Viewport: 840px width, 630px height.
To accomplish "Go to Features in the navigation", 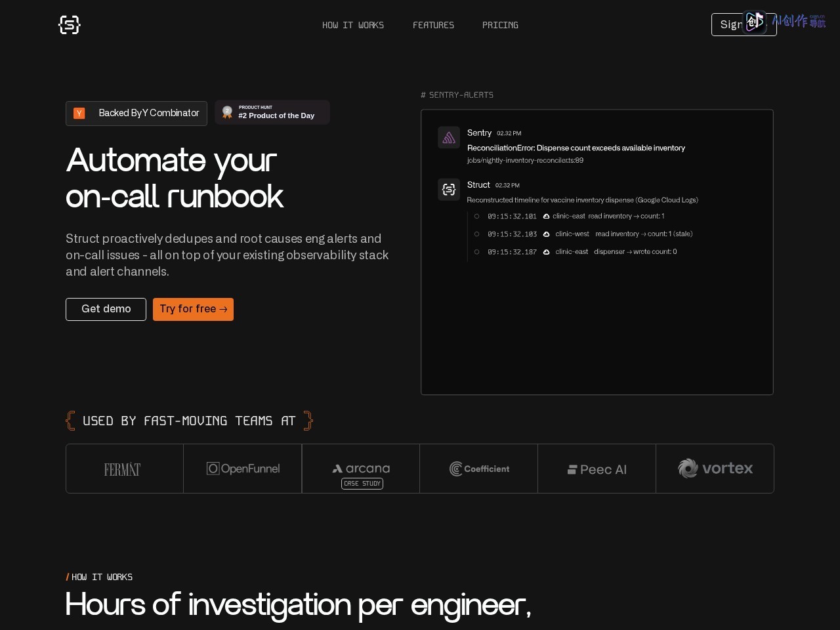I will coord(433,25).
